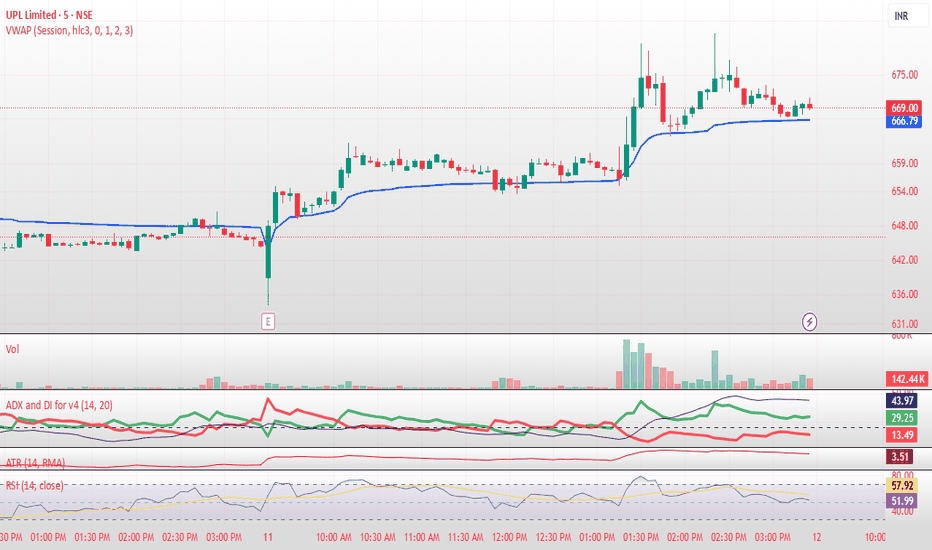Select the RSI (14, close) indicator label
Viewport: 932px width, 550px height.
coord(34,485)
